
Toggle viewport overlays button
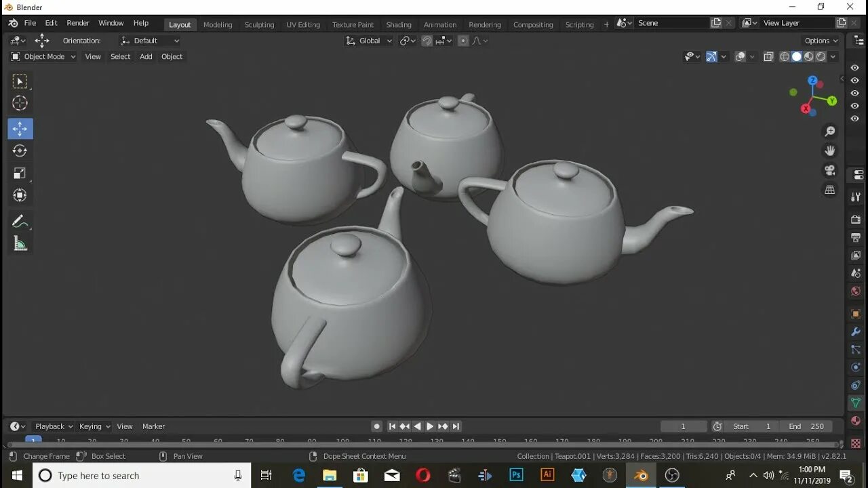[741, 57]
